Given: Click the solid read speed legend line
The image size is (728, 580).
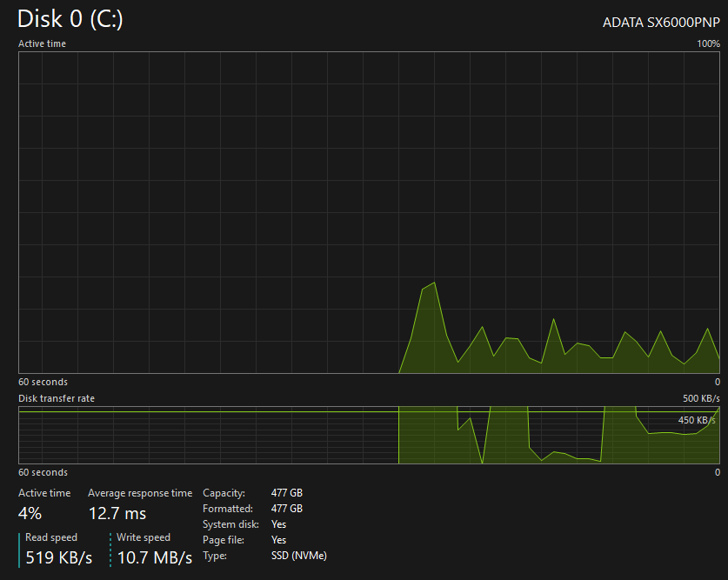Looking at the screenshot, I should click(x=19, y=550).
